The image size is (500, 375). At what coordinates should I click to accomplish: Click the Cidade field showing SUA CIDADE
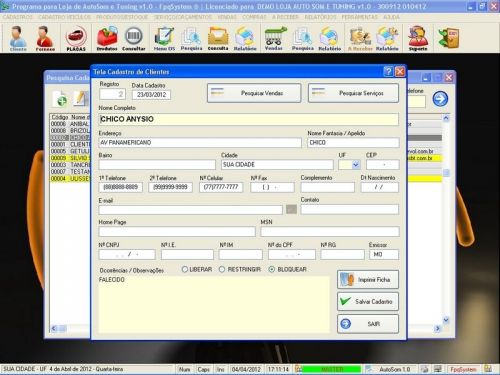click(x=277, y=164)
